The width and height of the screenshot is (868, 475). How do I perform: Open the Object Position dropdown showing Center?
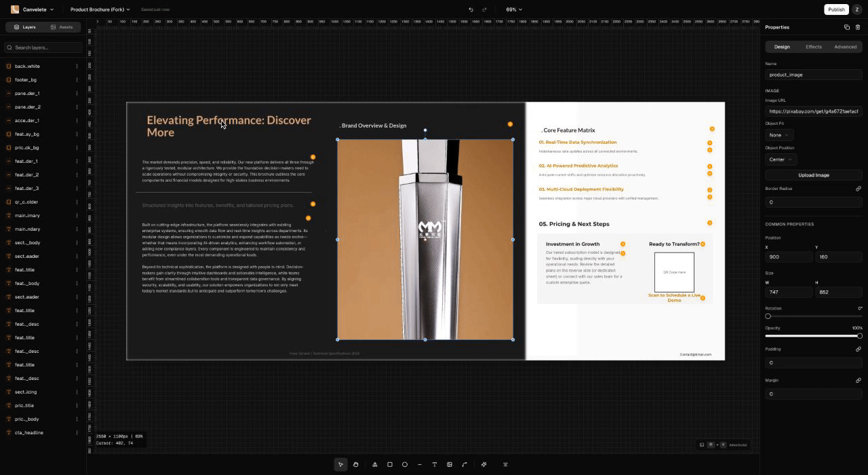(x=781, y=159)
